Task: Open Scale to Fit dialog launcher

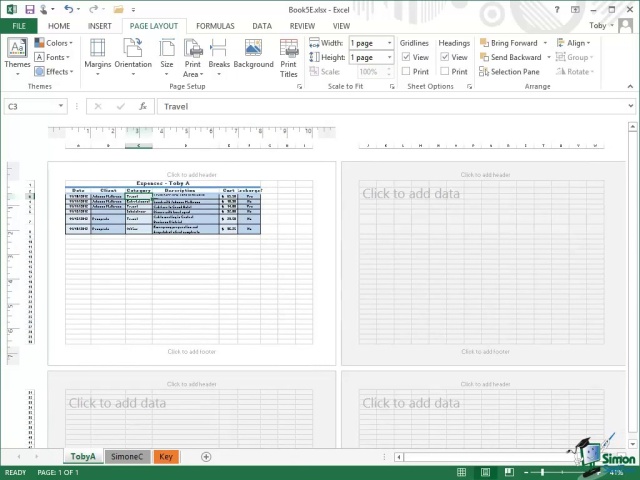Action: [x=392, y=87]
